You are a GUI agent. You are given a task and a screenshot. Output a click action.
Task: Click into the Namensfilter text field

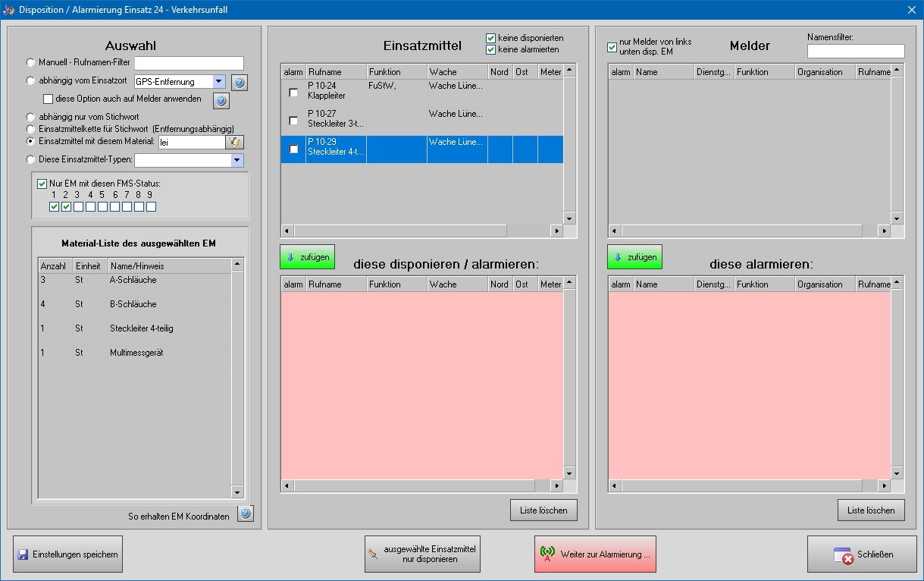(x=855, y=51)
